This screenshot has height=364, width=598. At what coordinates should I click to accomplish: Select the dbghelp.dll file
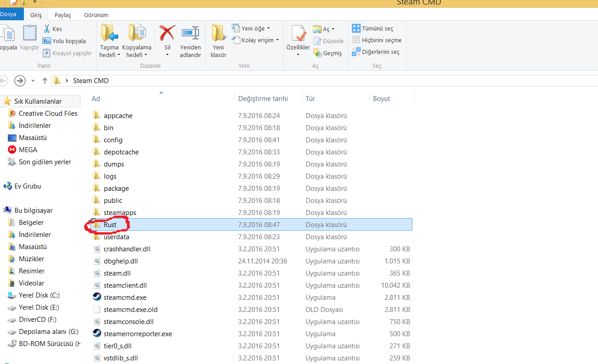[120, 261]
